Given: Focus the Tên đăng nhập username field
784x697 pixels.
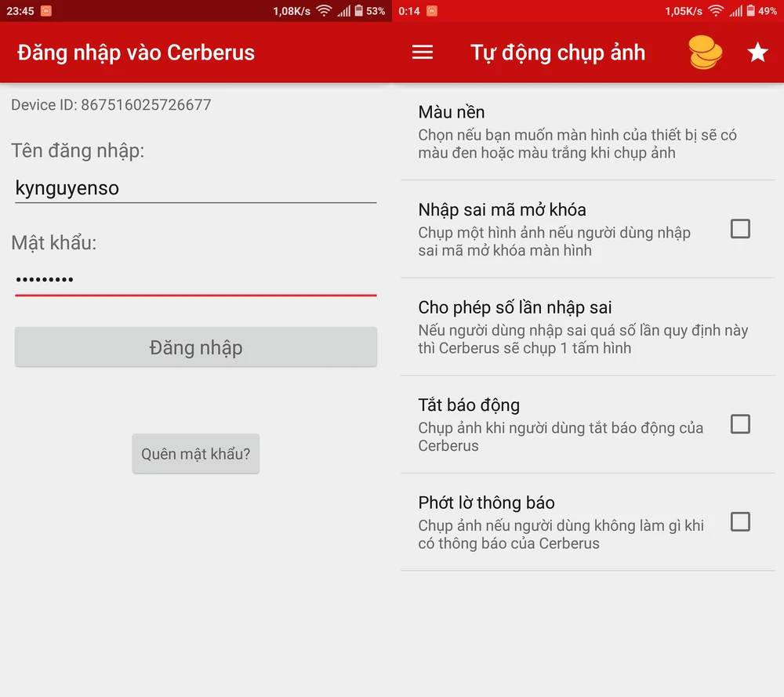Looking at the screenshot, I should (x=195, y=188).
